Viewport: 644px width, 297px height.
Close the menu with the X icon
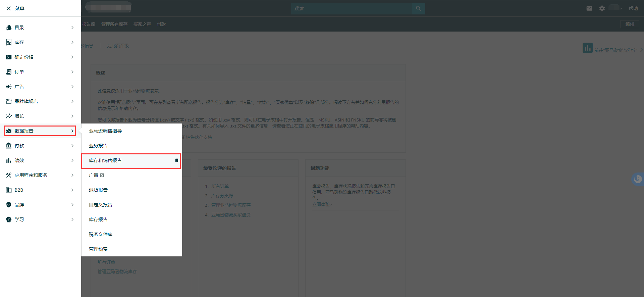pyautogui.click(x=9, y=8)
